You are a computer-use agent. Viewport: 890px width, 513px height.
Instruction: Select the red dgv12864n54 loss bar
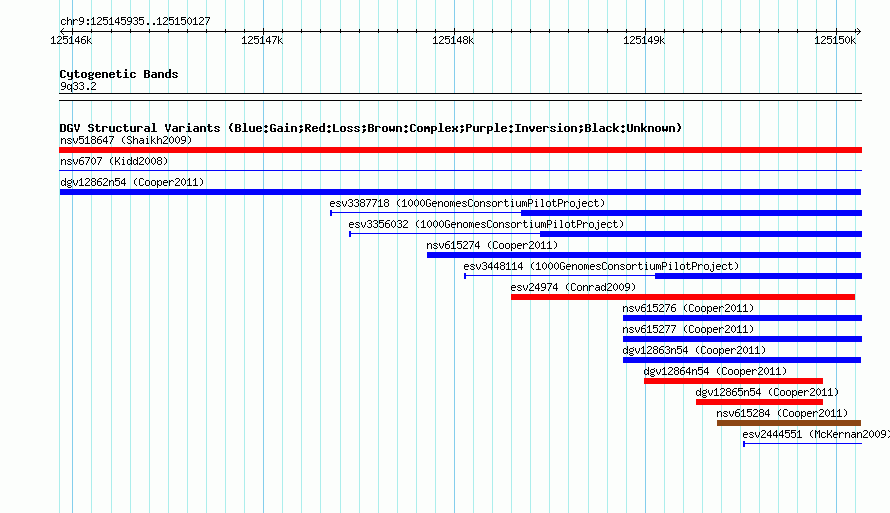(733, 381)
